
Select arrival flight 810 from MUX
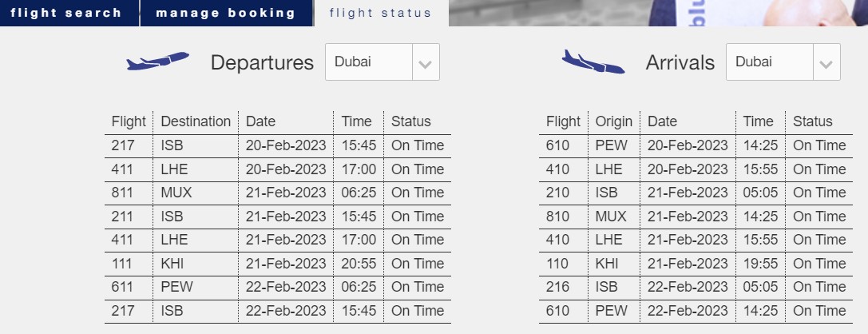click(x=696, y=217)
